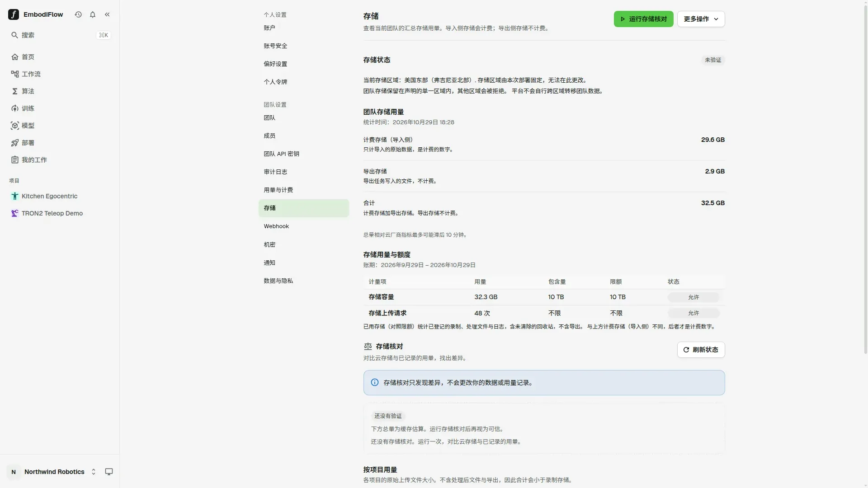Open the notifications bell icon

coord(93,14)
